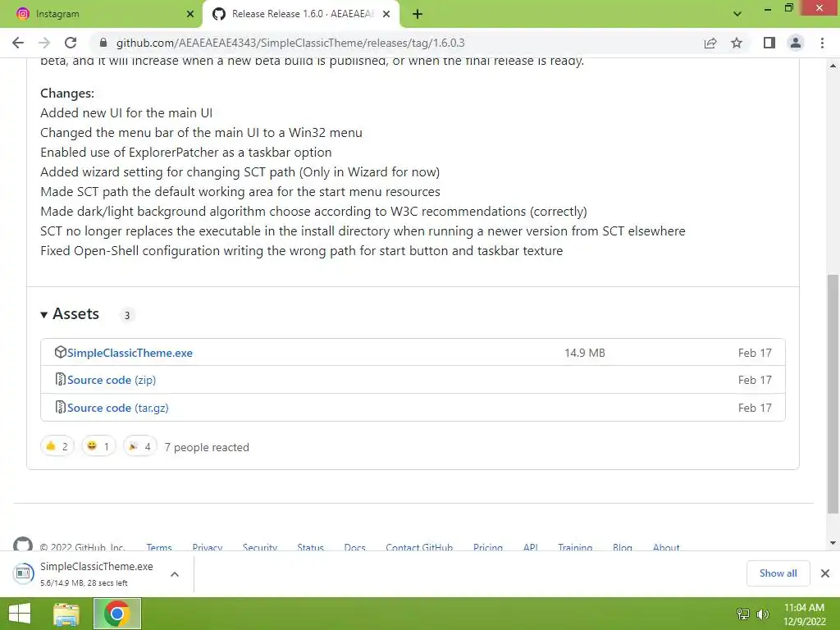The width and height of the screenshot is (840, 630).
Task: Close the GitHub Release tab
Action: pos(386,15)
